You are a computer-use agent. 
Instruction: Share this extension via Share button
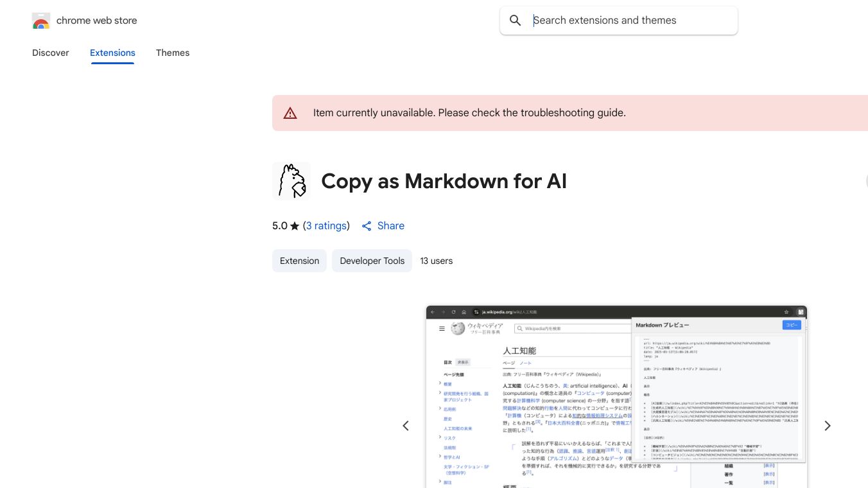tap(383, 226)
